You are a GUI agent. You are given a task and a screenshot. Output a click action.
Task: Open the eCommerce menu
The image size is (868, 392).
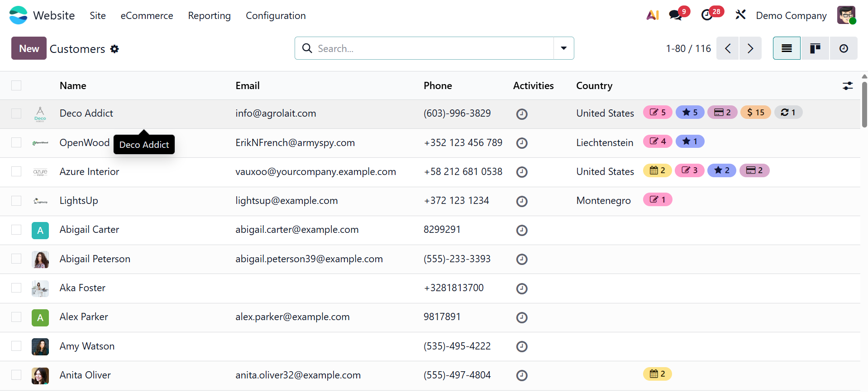(x=147, y=15)
